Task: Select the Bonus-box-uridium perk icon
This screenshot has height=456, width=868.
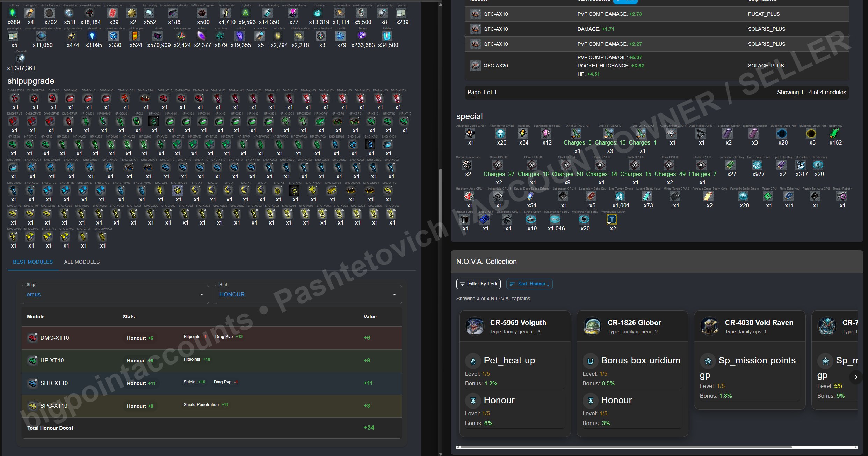Action: coord(591,361)
